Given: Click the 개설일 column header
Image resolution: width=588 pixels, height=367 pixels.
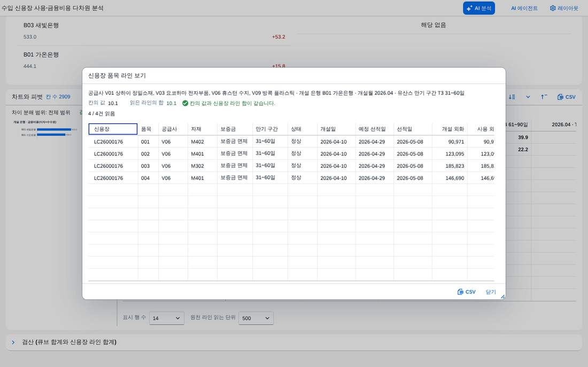Looking at the screenshot, I should [336, 129].
